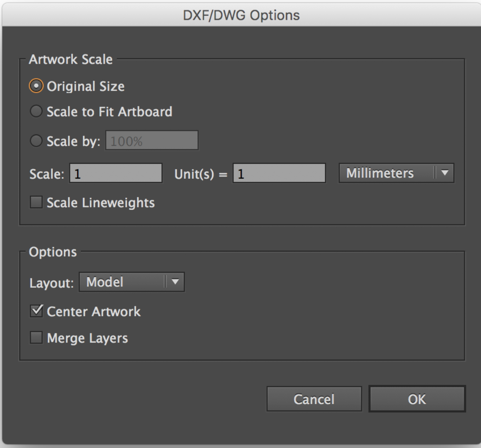Select the Scale by radio button

[36, 141]
